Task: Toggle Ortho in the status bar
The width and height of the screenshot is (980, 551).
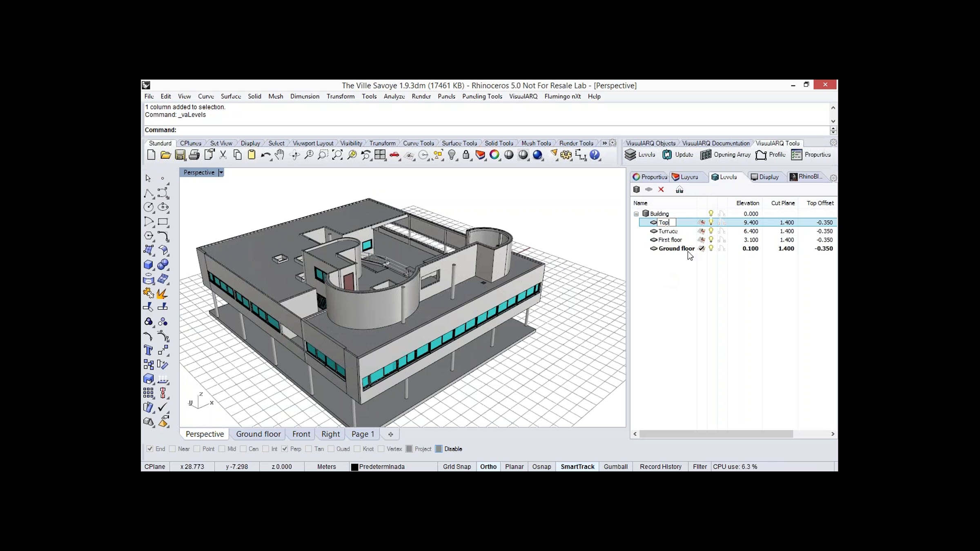Action: coord(488,467)
